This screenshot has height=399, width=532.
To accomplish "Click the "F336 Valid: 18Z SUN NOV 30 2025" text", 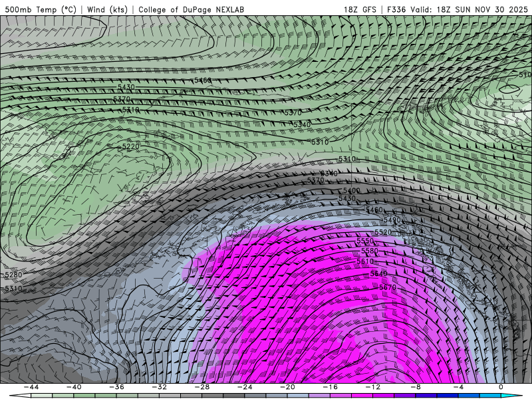I will (x=458, y=9).
